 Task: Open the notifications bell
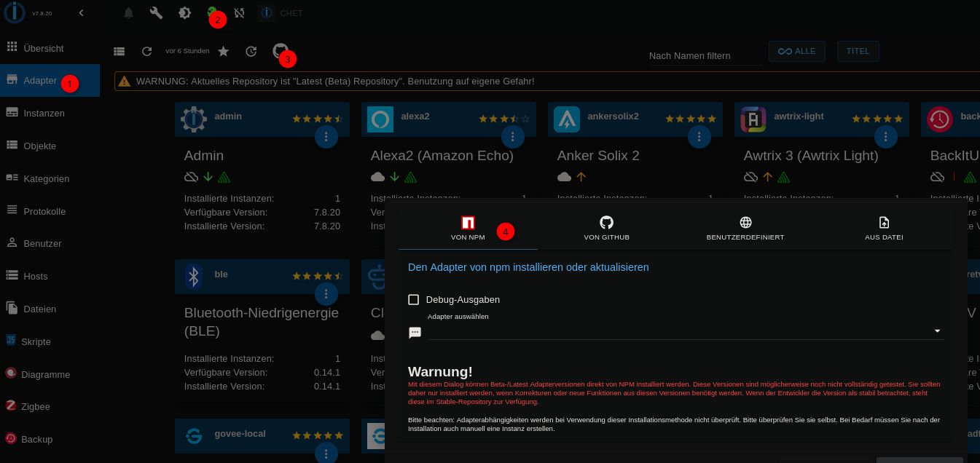tap(128, 12)
